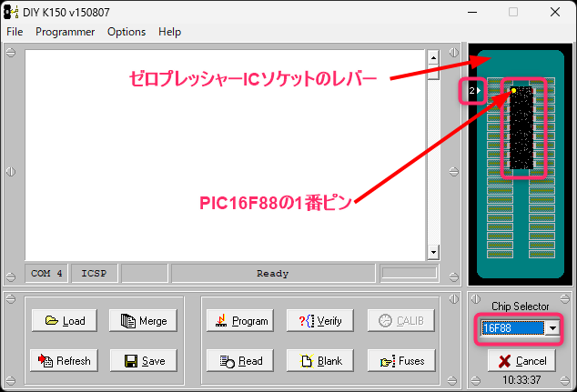Click the yellow pin 1 dot on the chip
This screenshot has width=577, height=392.
tap(513, 90)
